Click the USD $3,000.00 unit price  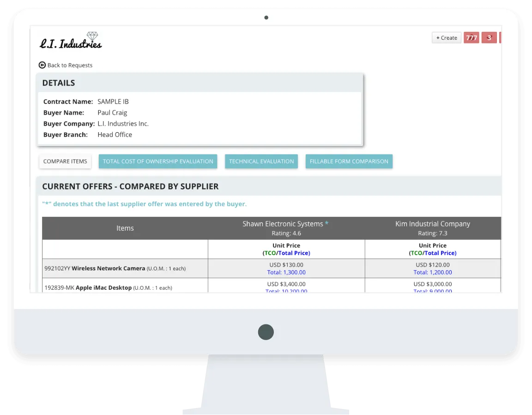pyautogui.click(x=433, y=284)
